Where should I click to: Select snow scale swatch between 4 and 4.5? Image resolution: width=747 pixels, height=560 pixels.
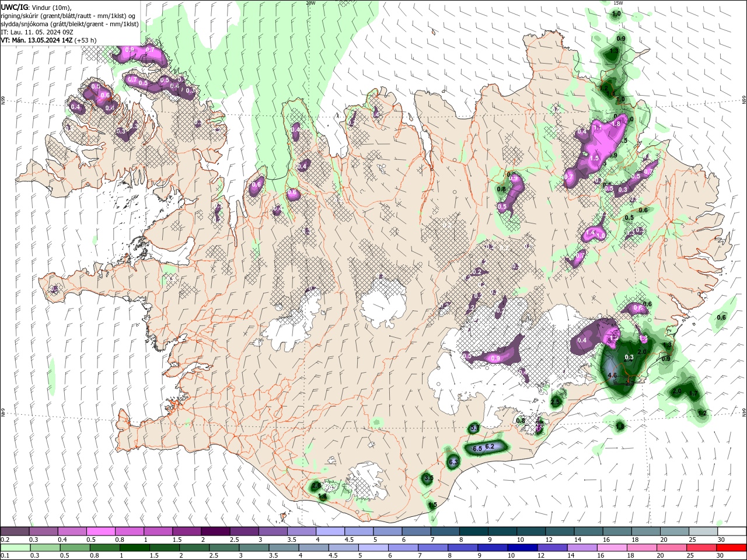330,531
